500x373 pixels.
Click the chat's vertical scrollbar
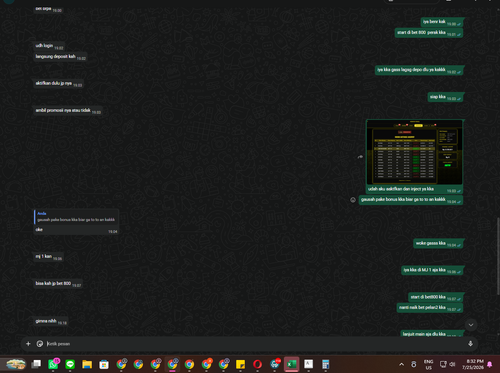coord(498,256)
